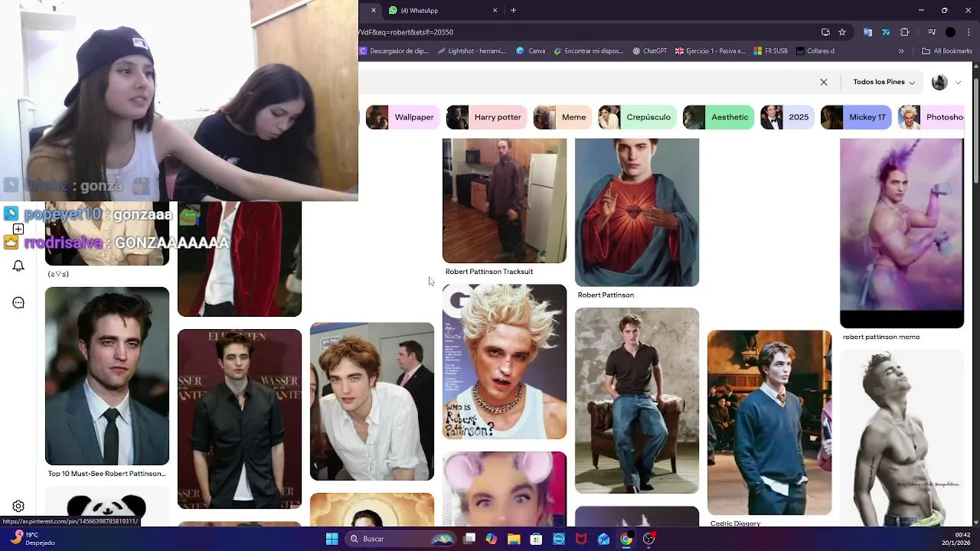Open the 'All Bookmarks' folder
The height and width of the screenshot is (551, 980).
947,51
